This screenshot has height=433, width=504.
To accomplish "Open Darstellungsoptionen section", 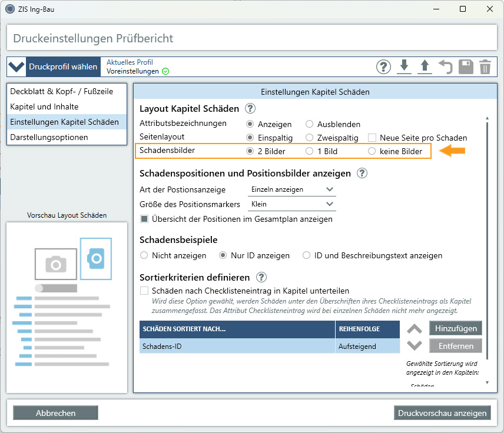I will coord(49,137).
